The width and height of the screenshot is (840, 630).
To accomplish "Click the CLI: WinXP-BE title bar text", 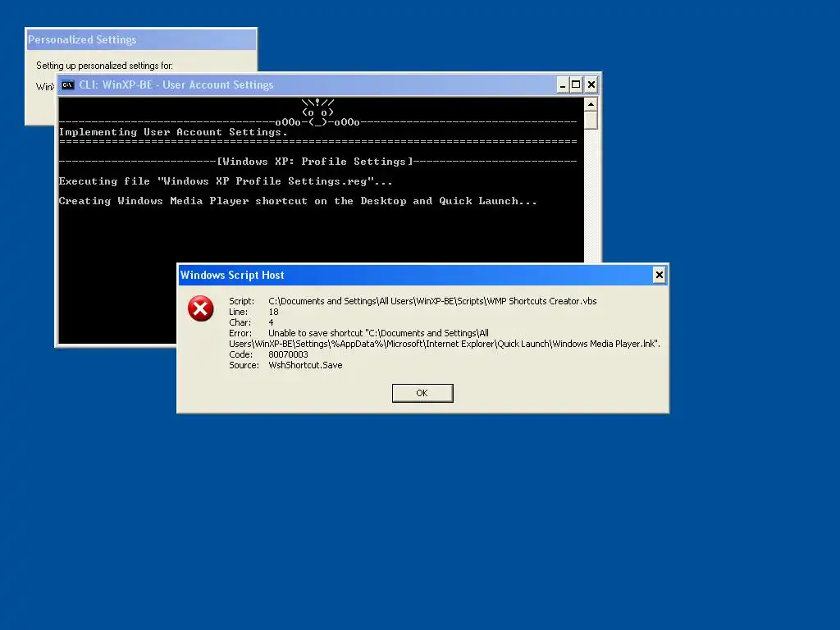I will (x=176, y=84).
